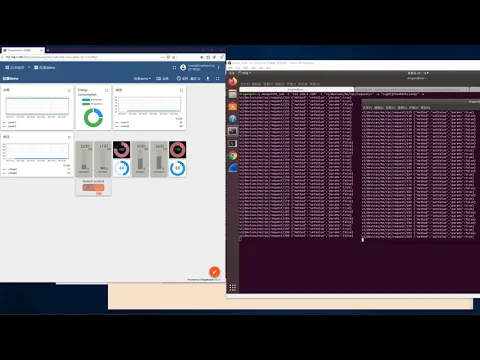
Task: Open Files from the Ubuntu dock
Action: [x=233, y=94]
